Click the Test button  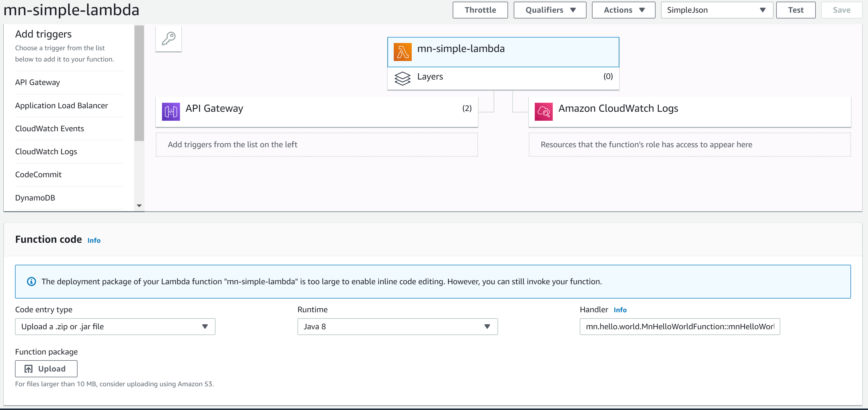795,9
